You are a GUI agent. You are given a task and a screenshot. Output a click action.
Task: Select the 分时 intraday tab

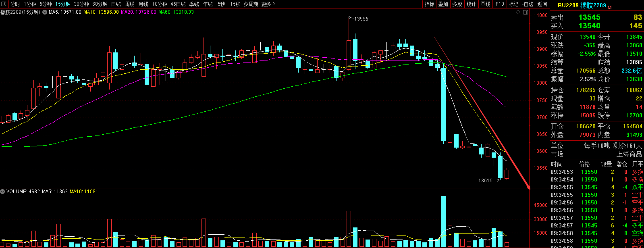click(x=15, y=4)
